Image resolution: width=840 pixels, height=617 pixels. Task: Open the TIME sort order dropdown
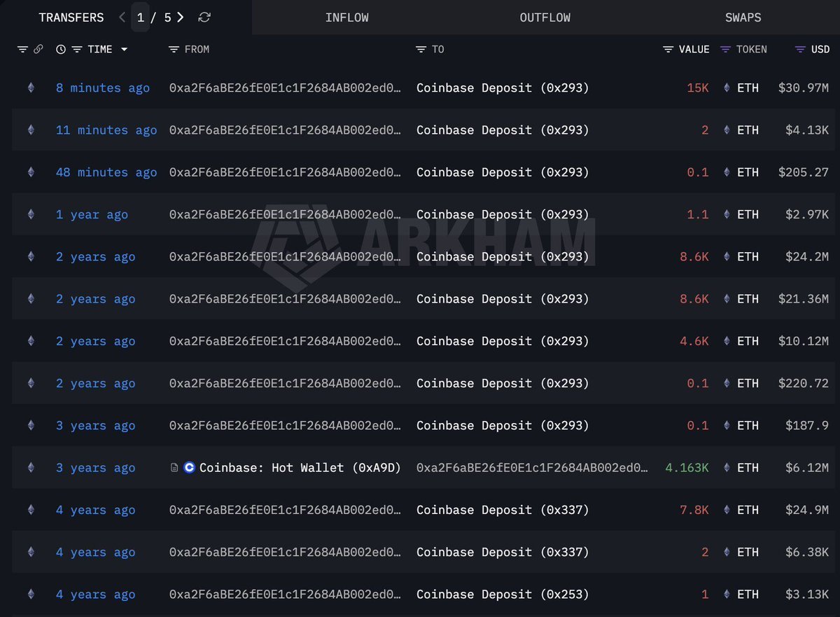125,49
